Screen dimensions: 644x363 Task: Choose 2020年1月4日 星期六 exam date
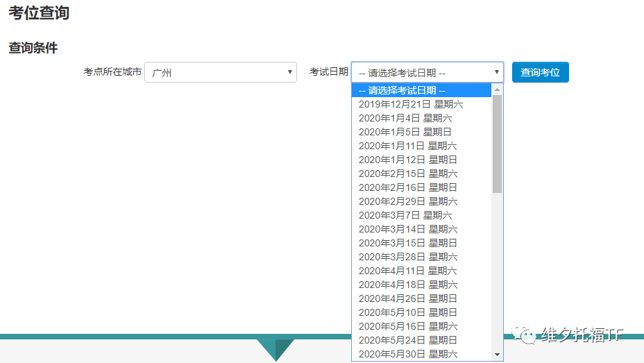point(421,118)
